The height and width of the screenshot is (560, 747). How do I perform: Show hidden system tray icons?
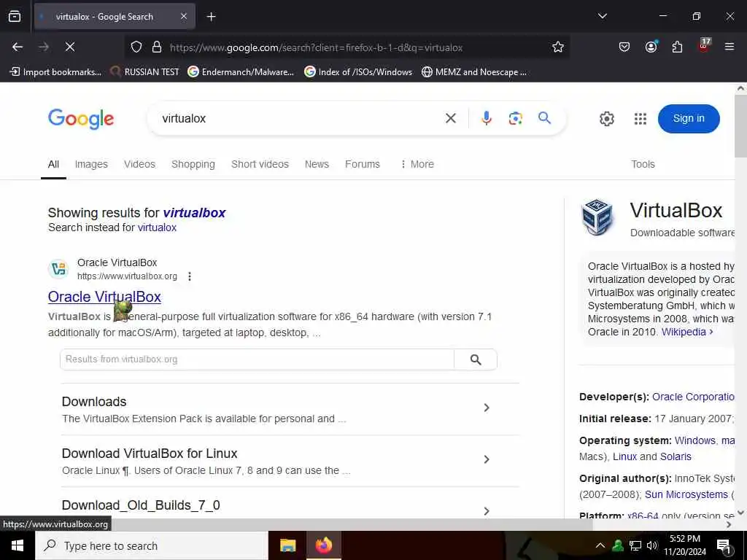[600, 545]
